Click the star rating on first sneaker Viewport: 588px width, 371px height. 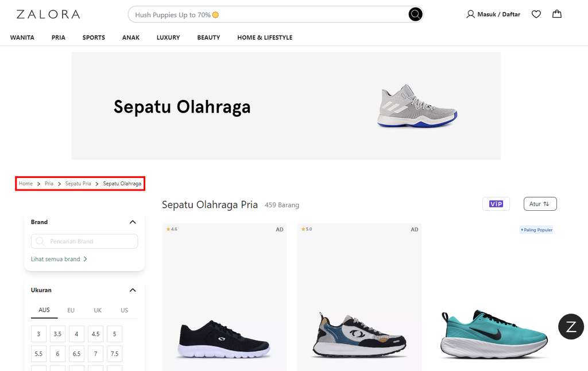[172, 229]
